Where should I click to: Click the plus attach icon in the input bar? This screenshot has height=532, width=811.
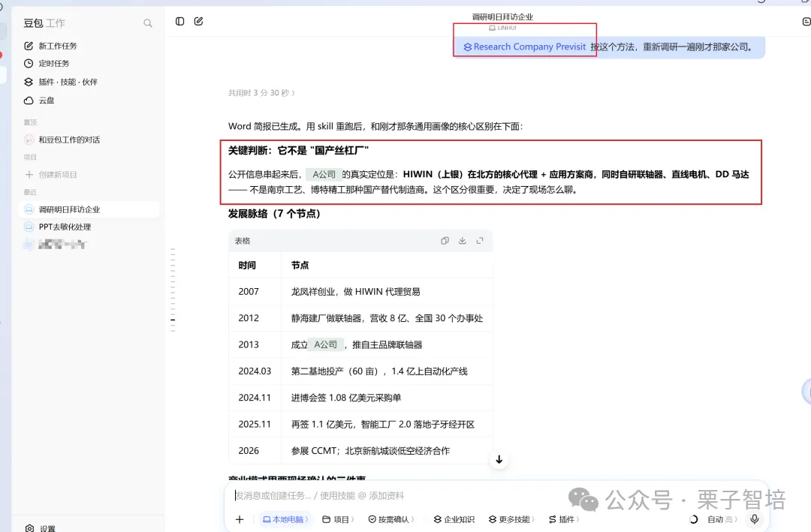240,519
